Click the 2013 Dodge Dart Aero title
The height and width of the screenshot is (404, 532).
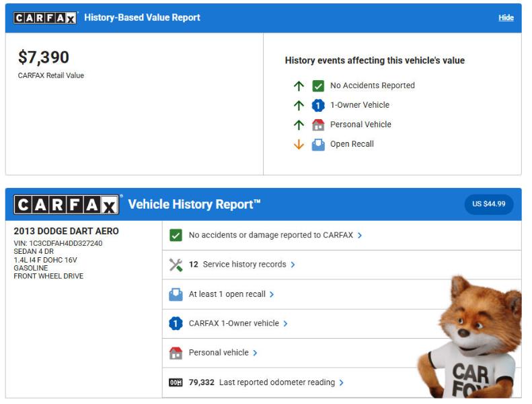(x=66, y=232)
